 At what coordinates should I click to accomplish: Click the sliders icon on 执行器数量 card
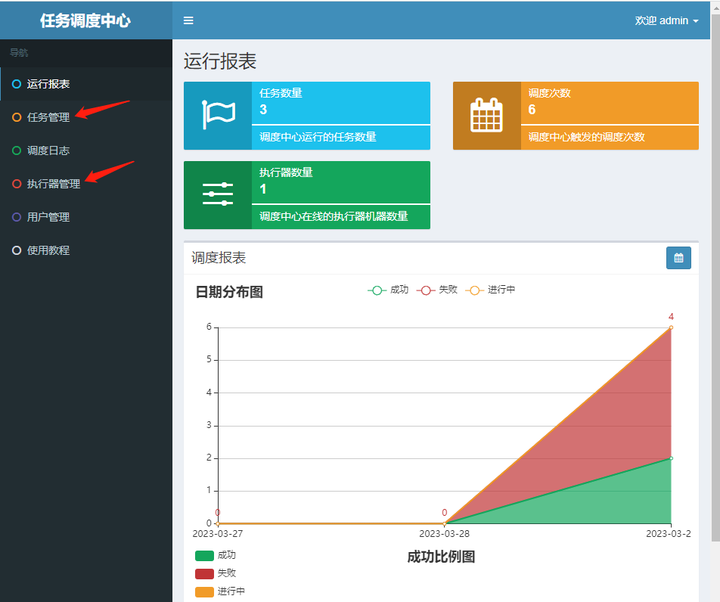218,194
